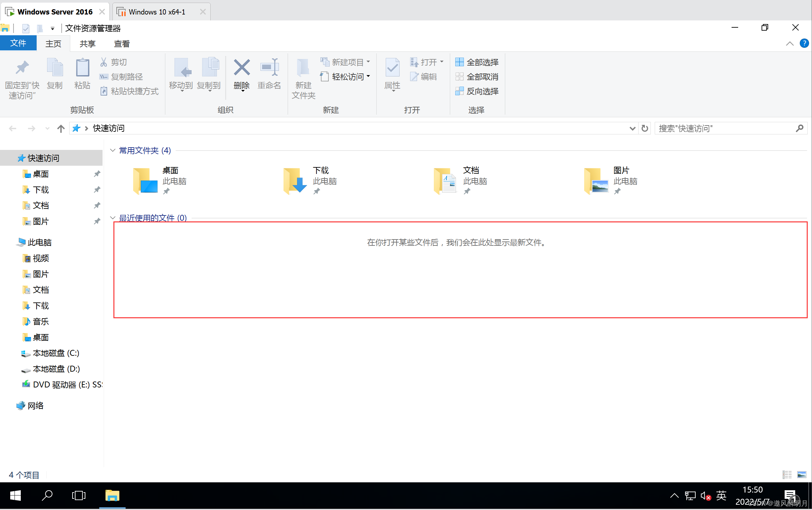812x510 pixels.
Task: Close the Windows Server 2016 tab
Action: pos(102,12)
